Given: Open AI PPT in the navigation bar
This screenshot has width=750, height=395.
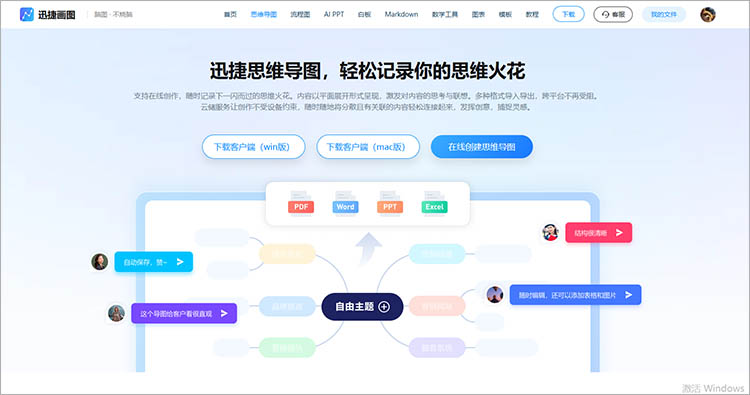Looking at the screenshot, I should (334, 14).
